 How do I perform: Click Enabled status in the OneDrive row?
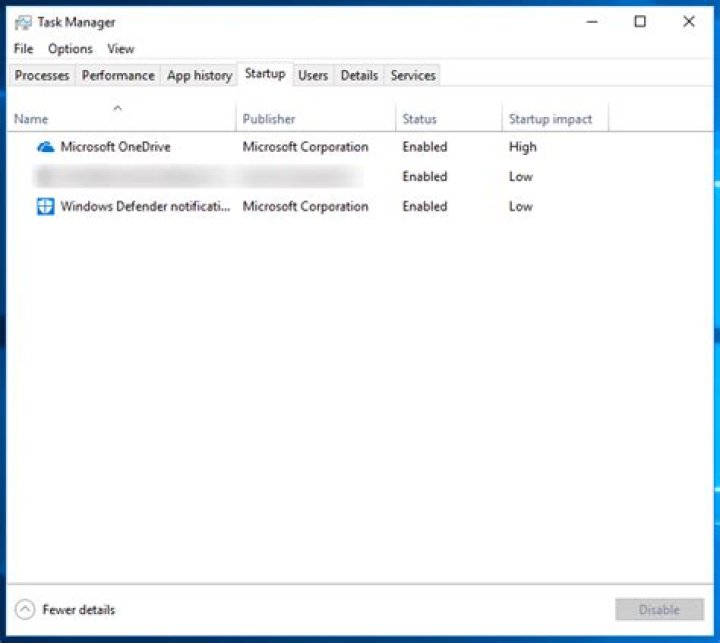[x=425, y=147]
